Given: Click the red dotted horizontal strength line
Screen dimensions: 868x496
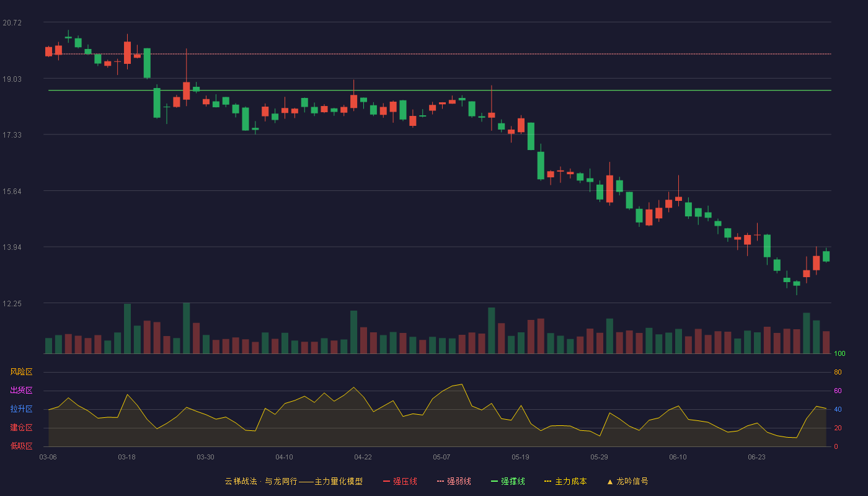Looking at the screenshot, I should pos(440,54).
